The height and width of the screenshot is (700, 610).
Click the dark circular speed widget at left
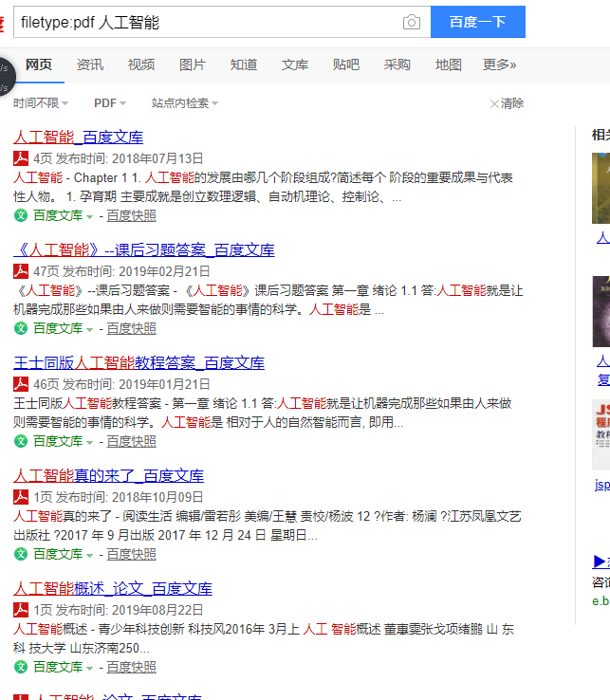[7, 77]
